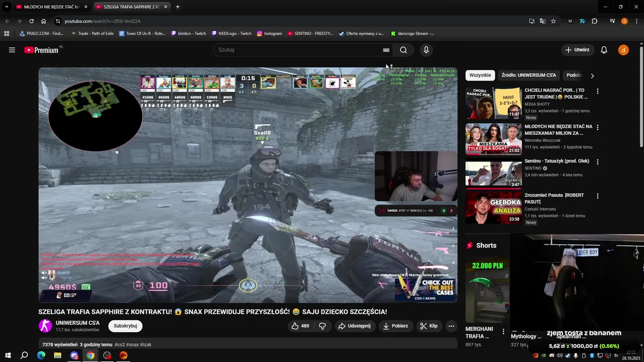Image resolution: width=644 pixels, height=362 pixels.
Task: Open more actions ellipsis below video
Action: pyautogui.click(x=451, y=326)
